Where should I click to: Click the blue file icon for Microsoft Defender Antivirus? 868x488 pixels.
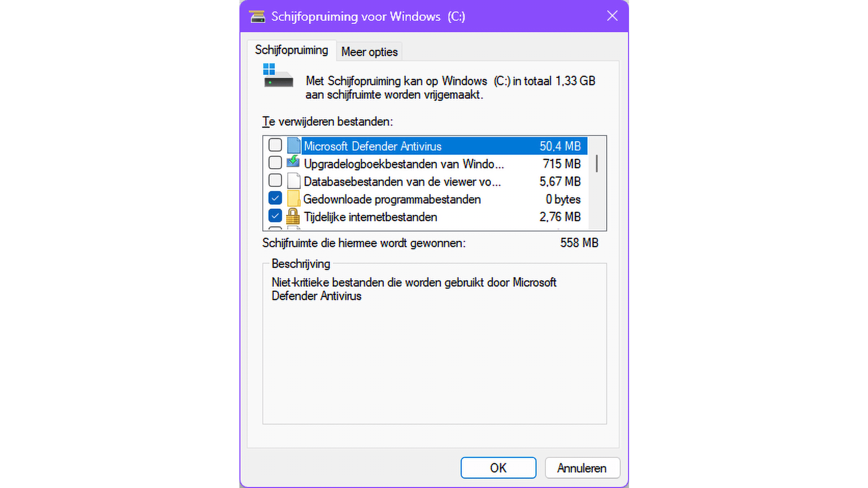tap(294, 146)
